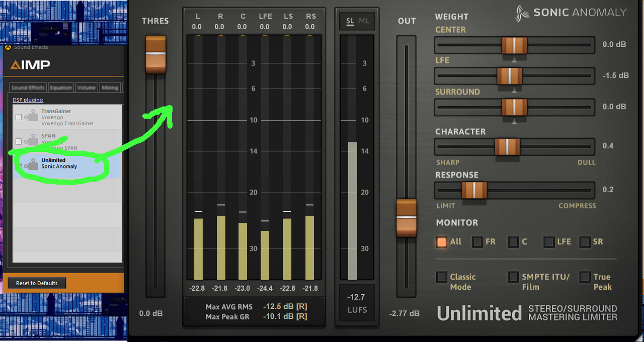Click the L channel level meter bar
This screenshot has height=342, width=644.
click(198, 249)
